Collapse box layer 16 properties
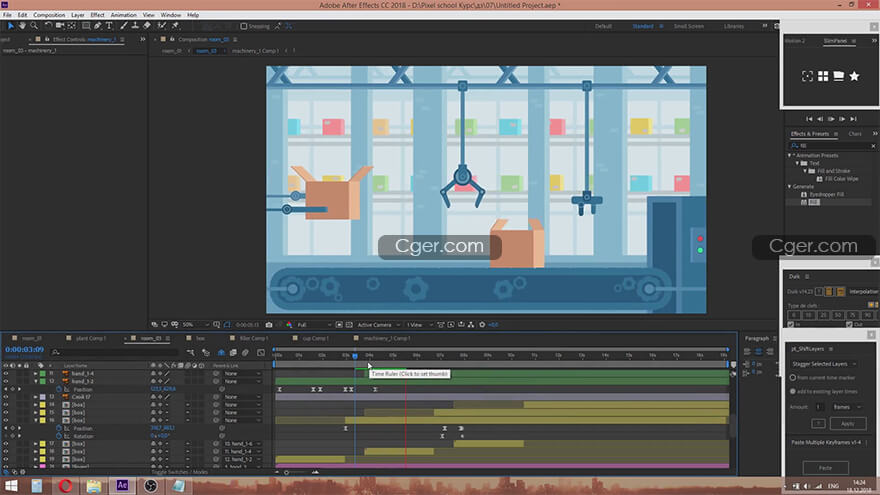This screenshot has width=880, height=495. click(36, 420)
